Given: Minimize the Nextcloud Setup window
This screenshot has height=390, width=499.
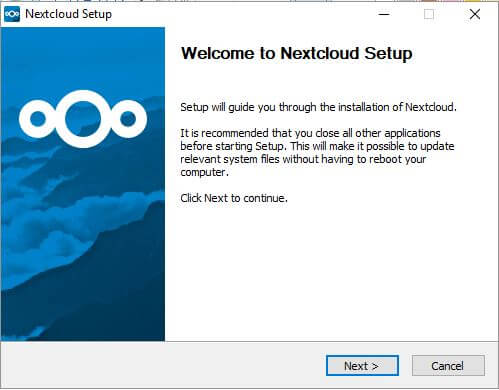Looking at the screenshot, I should coord(384,14).
